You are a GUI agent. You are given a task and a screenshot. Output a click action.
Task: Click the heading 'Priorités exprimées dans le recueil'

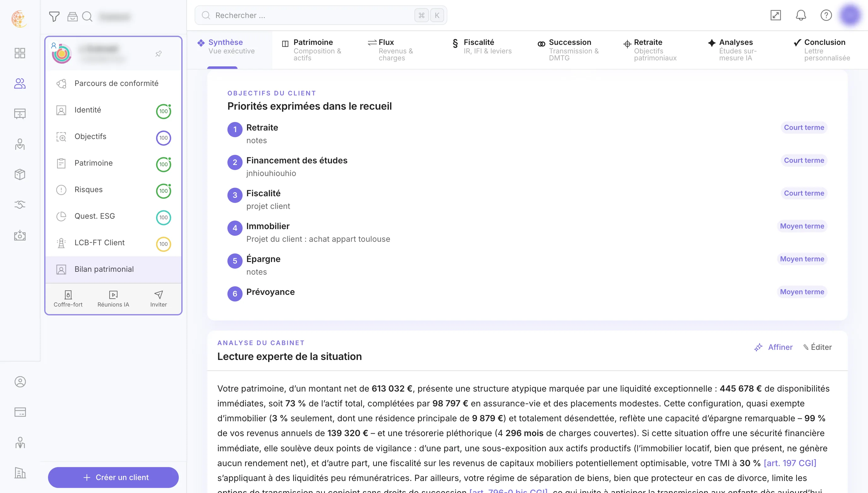click(x=309, y=106)
